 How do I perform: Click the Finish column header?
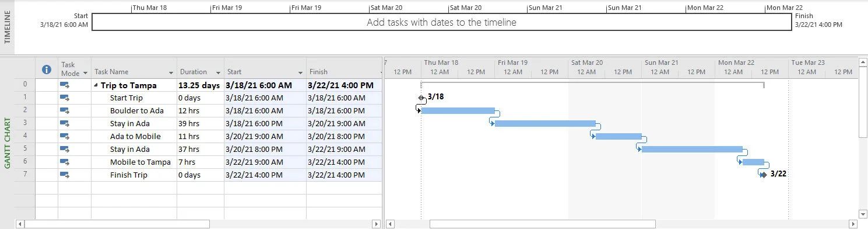click(x=344, y=68)
